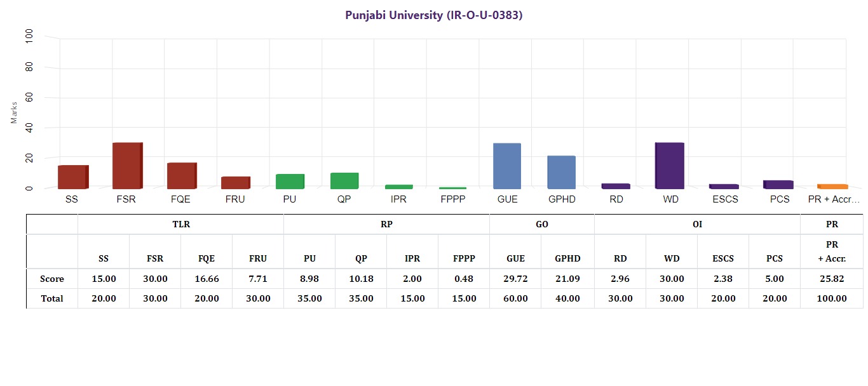Click the PR group header in the table
Image resolution: width=868 pixels, height=386 pixels.
click(x=832, y=224)
